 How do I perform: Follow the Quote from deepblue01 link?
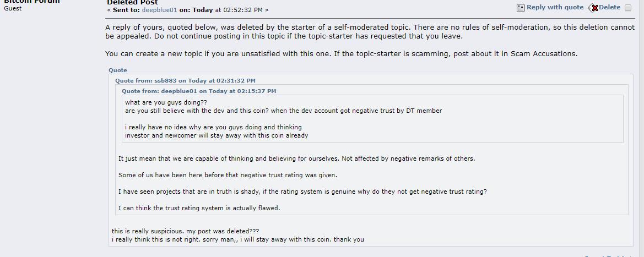[199, 91]
